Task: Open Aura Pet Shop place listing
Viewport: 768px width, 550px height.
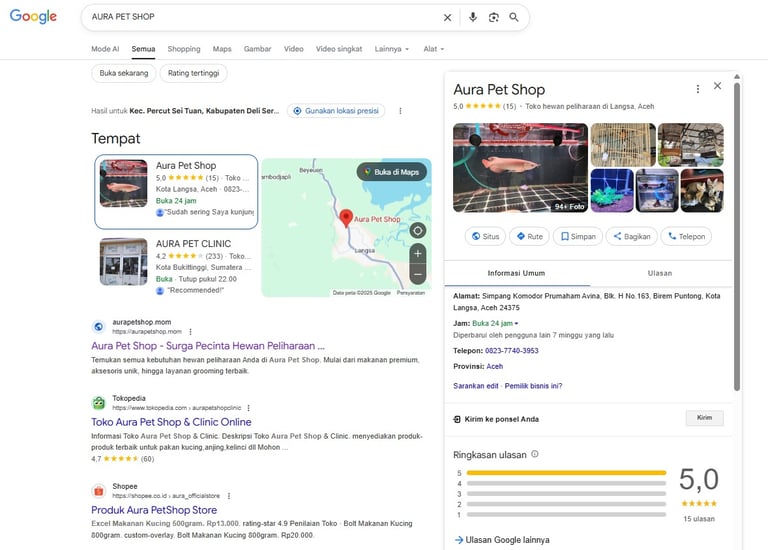Action: [x=176, y=191]
